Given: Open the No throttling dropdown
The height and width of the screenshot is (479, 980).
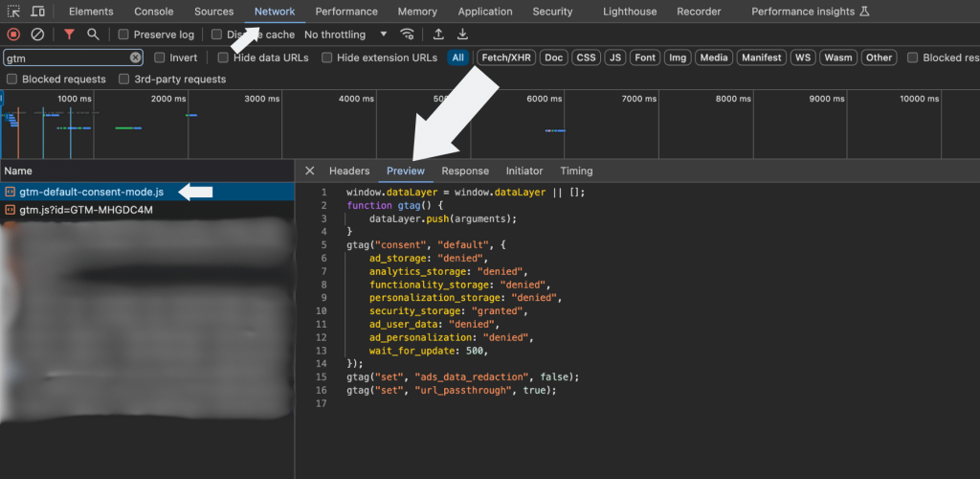Looking at the screenshot, I should click(x=345, y=34).
